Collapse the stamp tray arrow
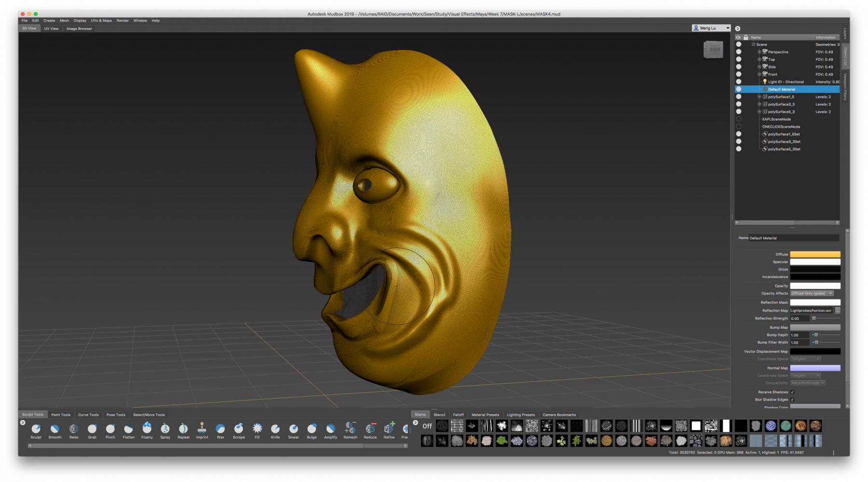 tap(415, 423)
